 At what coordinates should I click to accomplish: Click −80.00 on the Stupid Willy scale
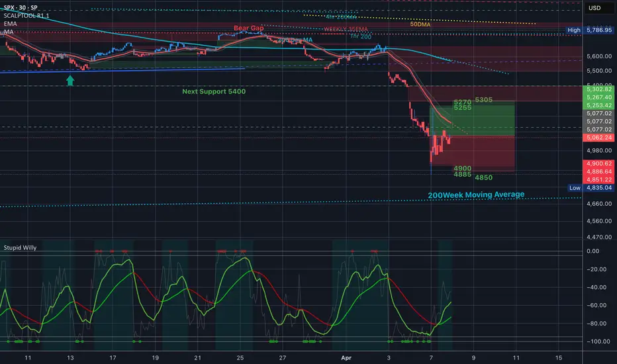[x=596, y=324]
